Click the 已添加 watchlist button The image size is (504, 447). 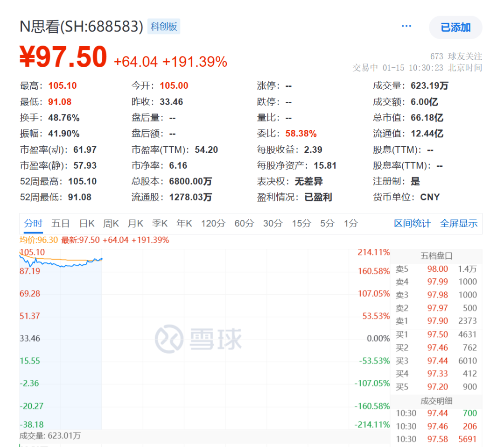tap(455, 28)
